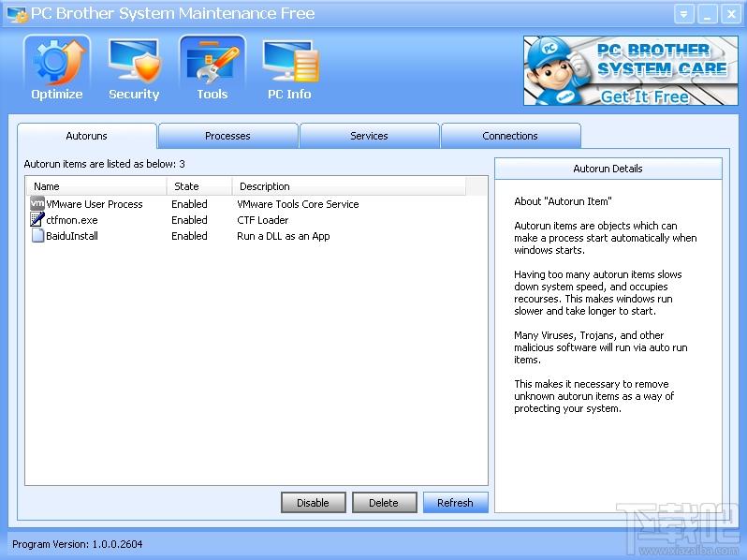
Task: Switch to the Services tab
Action: point(369,136)
